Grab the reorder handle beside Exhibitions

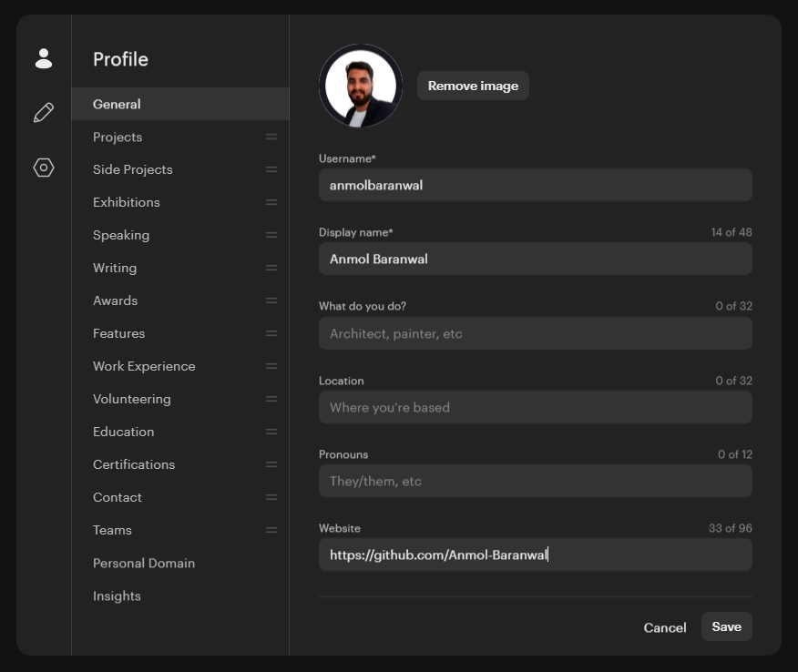click(x=271, y=202)
